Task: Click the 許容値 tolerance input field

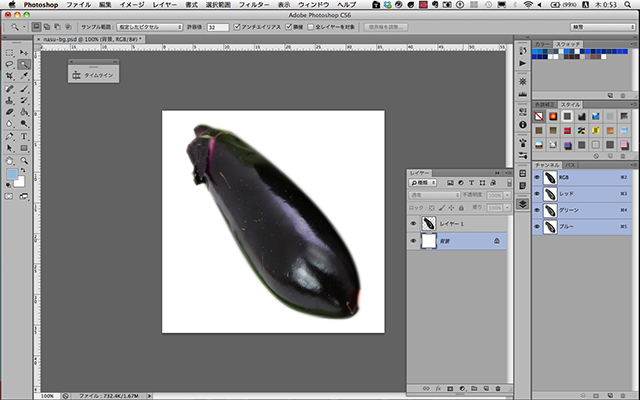Action: pyautogui.click(x=217, y=27)
